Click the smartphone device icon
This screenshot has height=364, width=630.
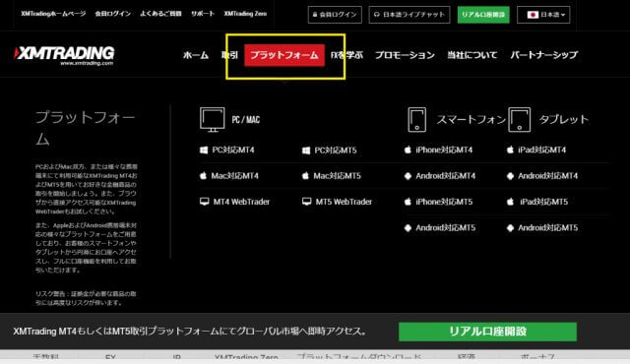pos(416,120)
